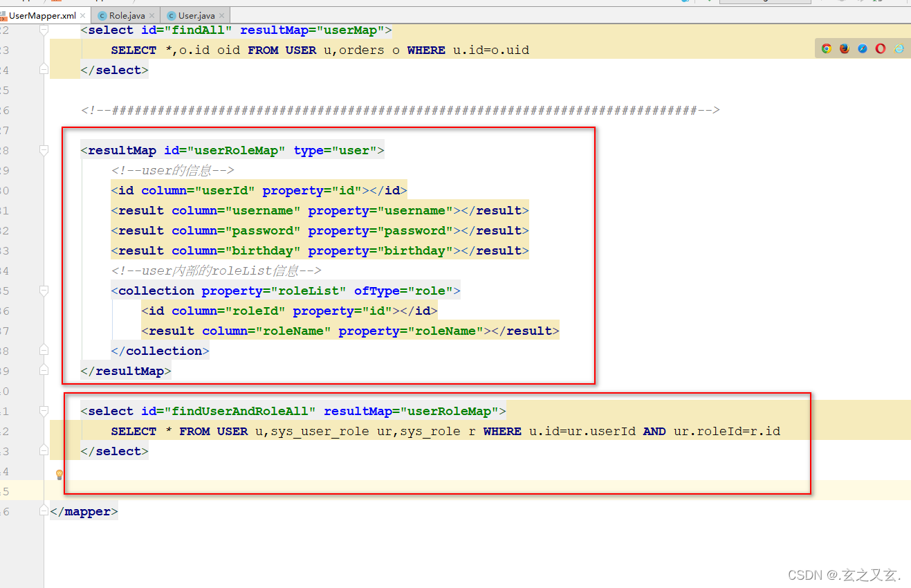Open page in Opera browser icon
This screenshot has height=588, width=911.
pyautogui.click(x=881, y=48)
